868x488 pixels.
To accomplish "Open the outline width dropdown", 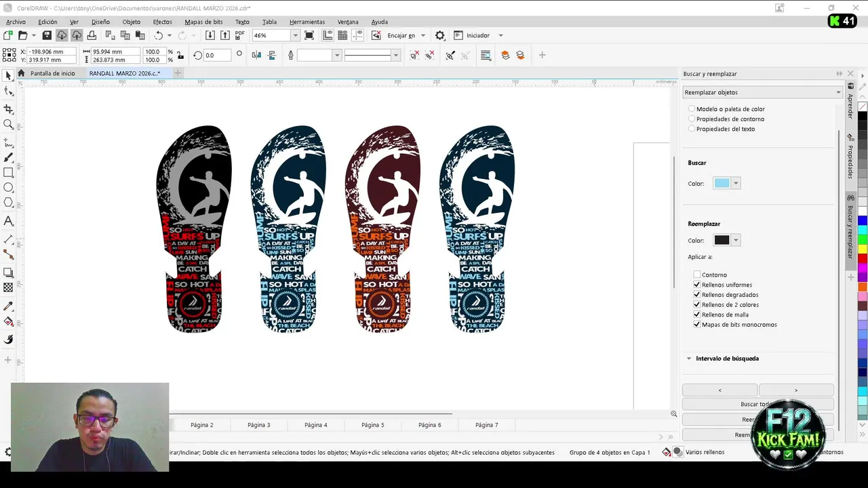I will 336,55.
